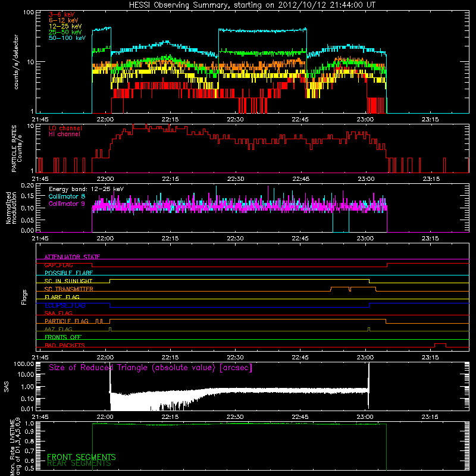The width and height of the screenshot is (476, 476).
Task: Click the counts/s/detector axis label
Action: coord(16,62)
